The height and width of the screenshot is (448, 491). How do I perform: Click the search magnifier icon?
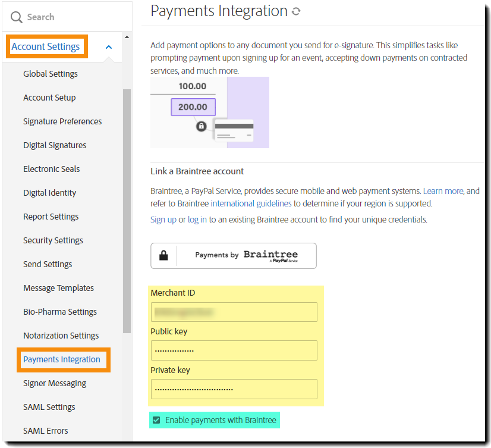(x=16, y=17)
